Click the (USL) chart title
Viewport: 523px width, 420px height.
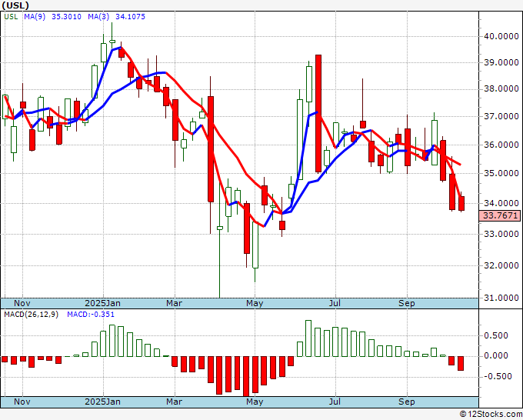(15, 5)
